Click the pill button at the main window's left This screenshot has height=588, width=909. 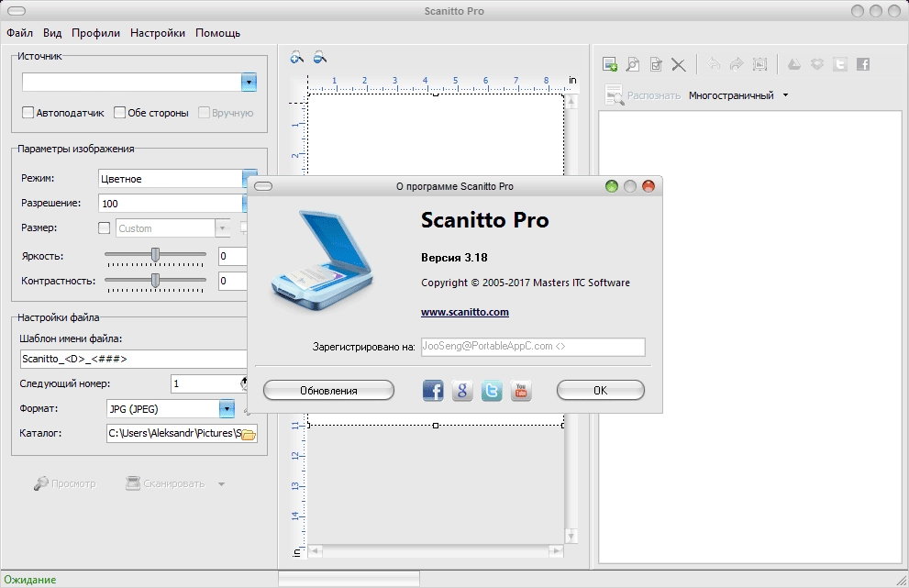click(17, 11)
